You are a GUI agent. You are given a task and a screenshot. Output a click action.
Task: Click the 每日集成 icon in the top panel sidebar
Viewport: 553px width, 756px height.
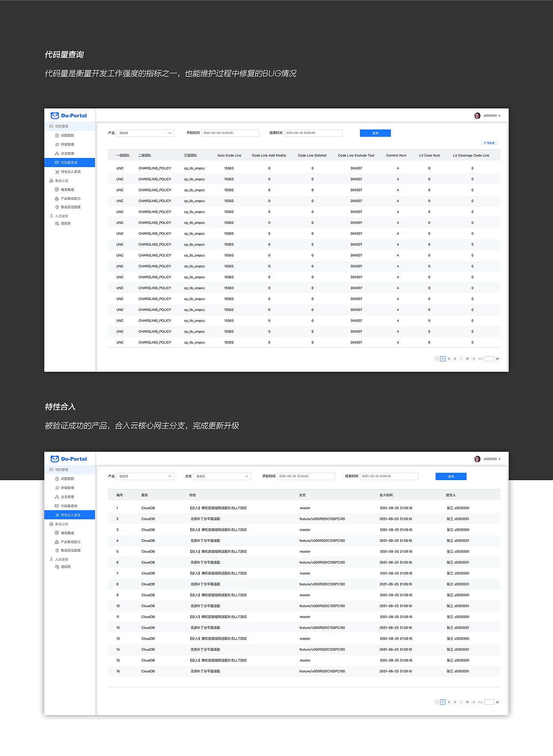[x=57, y=190]
